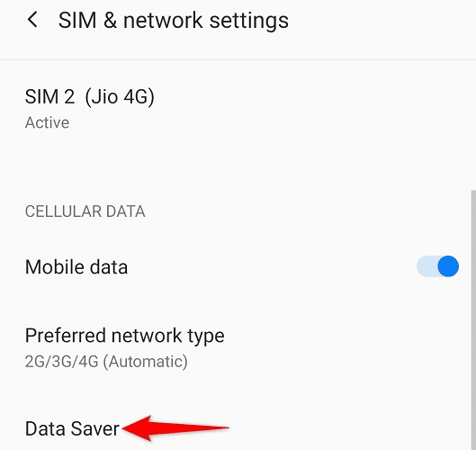Tap the Active status under SIM 2
476x450 pixels.
pyautogui.click(x=47, y=122)
